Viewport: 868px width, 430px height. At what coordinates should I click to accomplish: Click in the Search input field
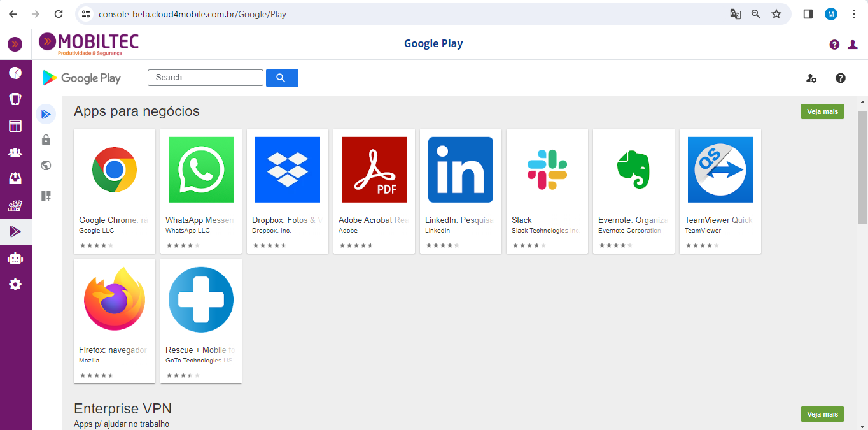pos(206,78)
